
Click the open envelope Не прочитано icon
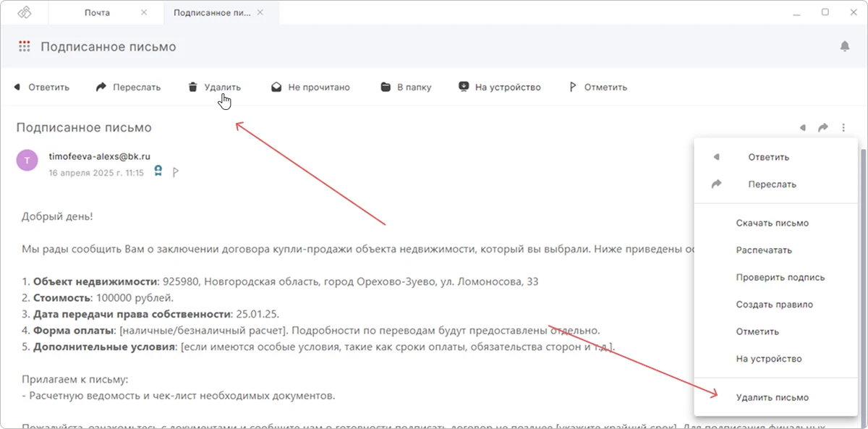pyautogui.click(x=276, y=87)
